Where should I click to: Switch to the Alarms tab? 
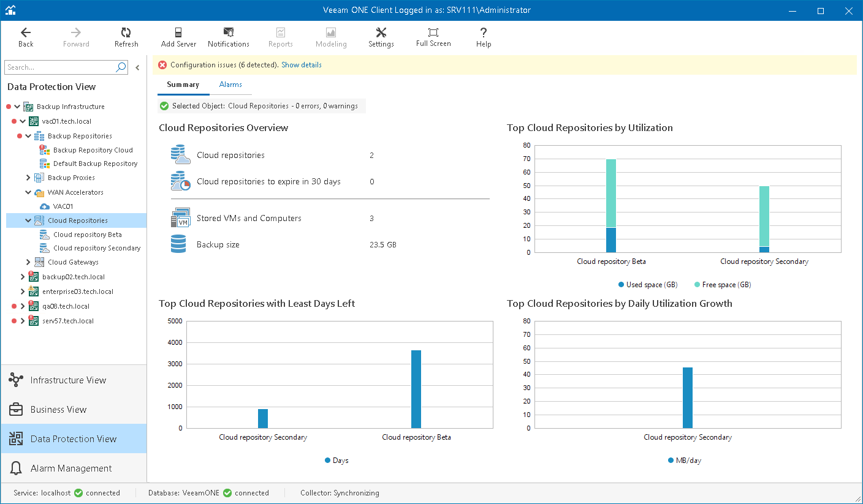pyautogui.click(x=230, y=85)
